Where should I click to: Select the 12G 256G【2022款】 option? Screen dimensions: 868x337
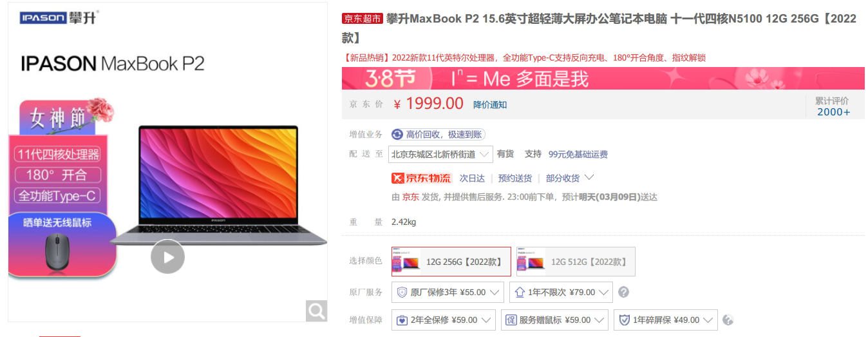[451, 262]
